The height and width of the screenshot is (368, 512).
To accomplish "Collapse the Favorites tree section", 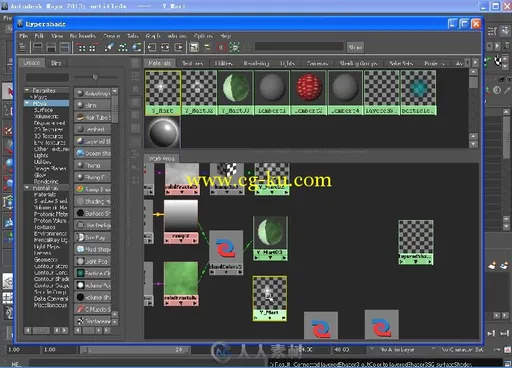I will pyautogui.click(x=27, y=90).
